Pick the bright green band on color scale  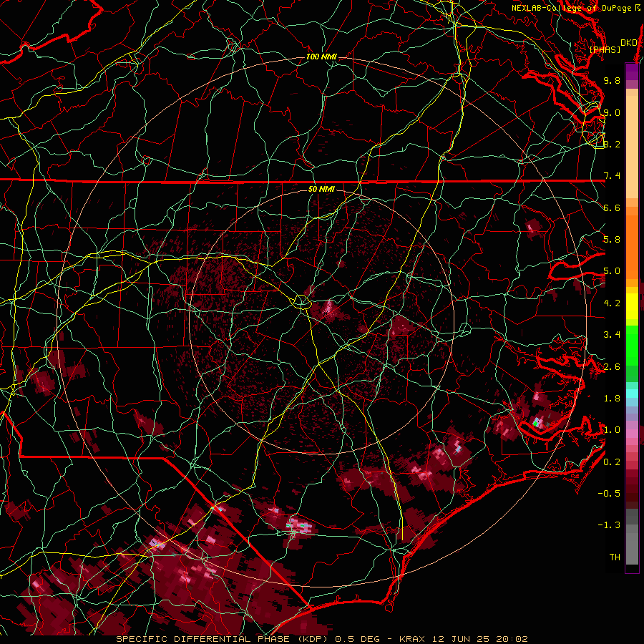(632, 346)
